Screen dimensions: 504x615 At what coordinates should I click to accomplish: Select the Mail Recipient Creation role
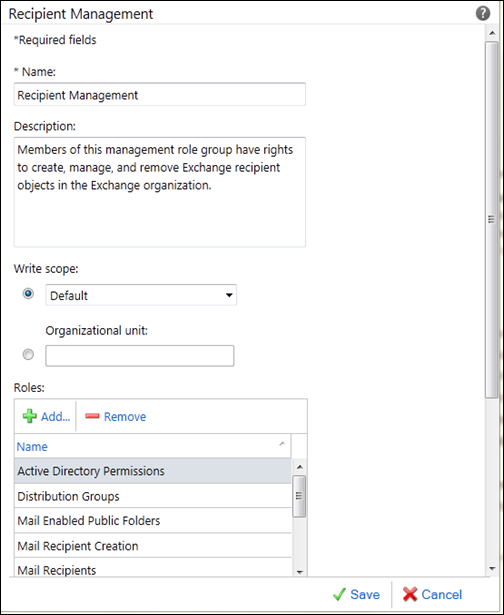click(153, 546)
